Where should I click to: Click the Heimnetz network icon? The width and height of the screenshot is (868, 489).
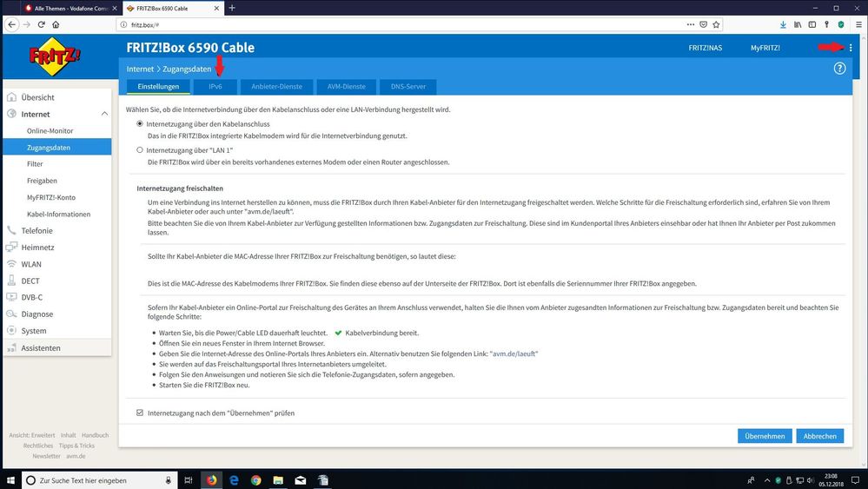pos(11,248)
